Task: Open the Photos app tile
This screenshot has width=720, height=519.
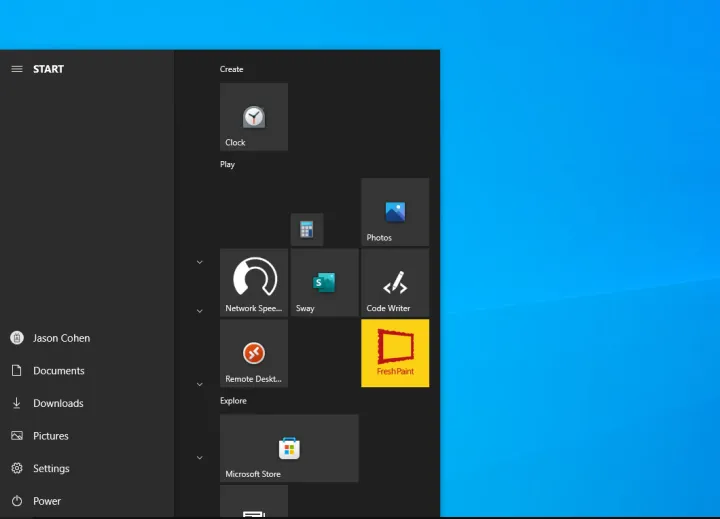Action: point(395,212)
